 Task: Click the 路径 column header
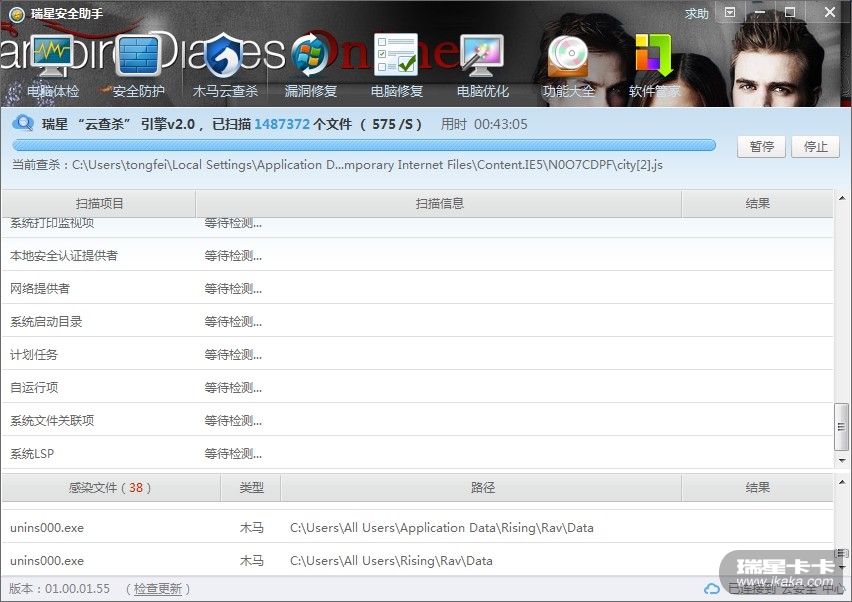[x=481, y=487]
